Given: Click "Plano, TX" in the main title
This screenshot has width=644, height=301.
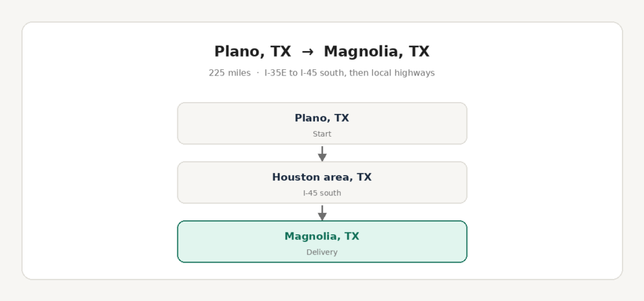Looking at the screenshot, I should click(x=253, y=52).
